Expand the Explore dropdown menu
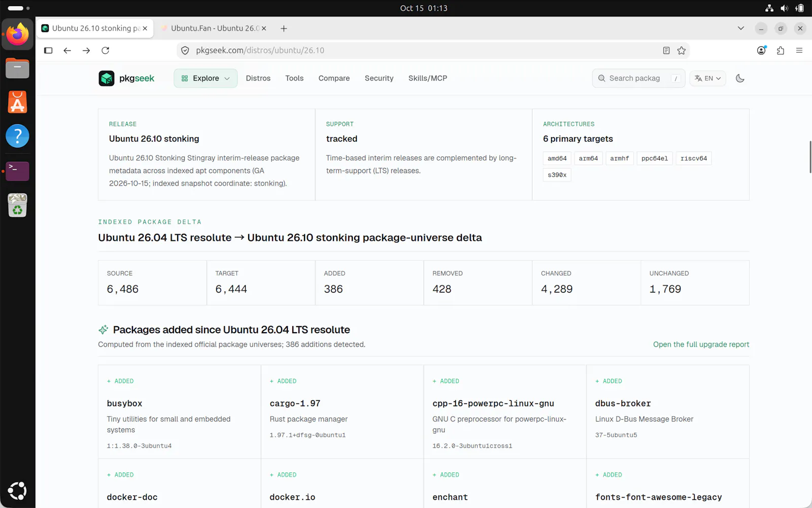The height and width of the screenshot is (508, 812). point(206,78)
